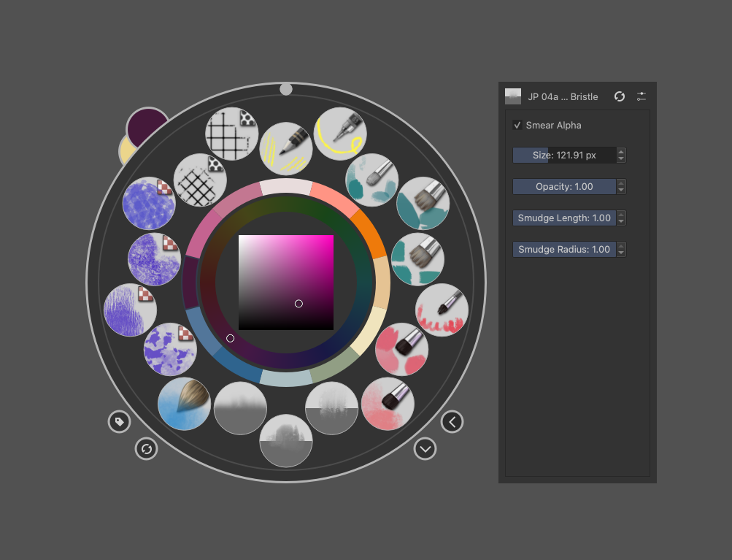This screenshot has height=560, width=732.
Task: Click the pale yellow background color circle
Action: (x=127, y=150)
